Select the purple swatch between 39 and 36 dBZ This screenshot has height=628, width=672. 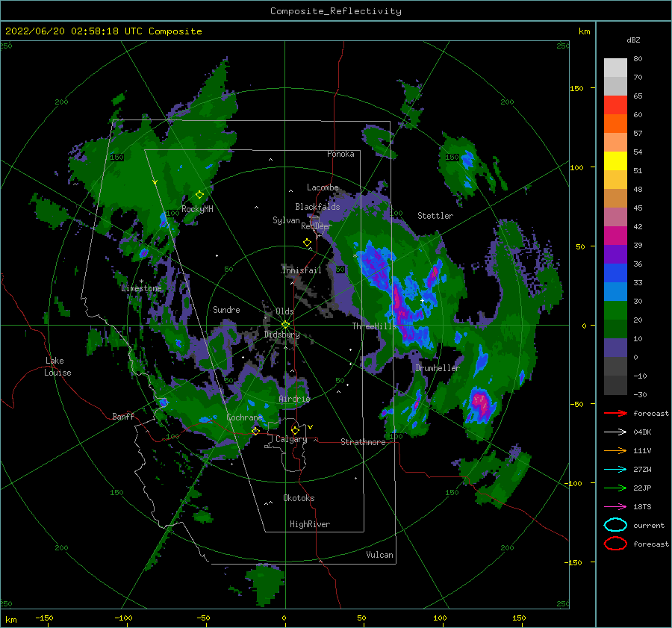[615, 254]
